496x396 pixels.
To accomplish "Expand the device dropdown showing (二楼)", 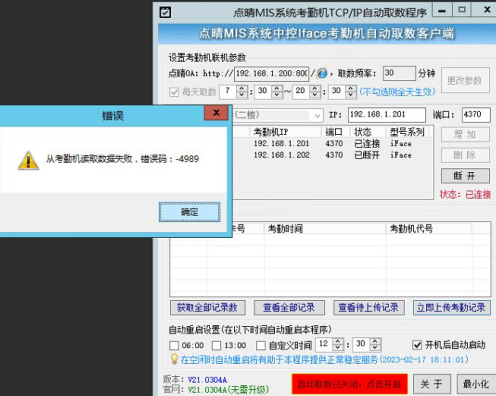I will click(317, 116).
